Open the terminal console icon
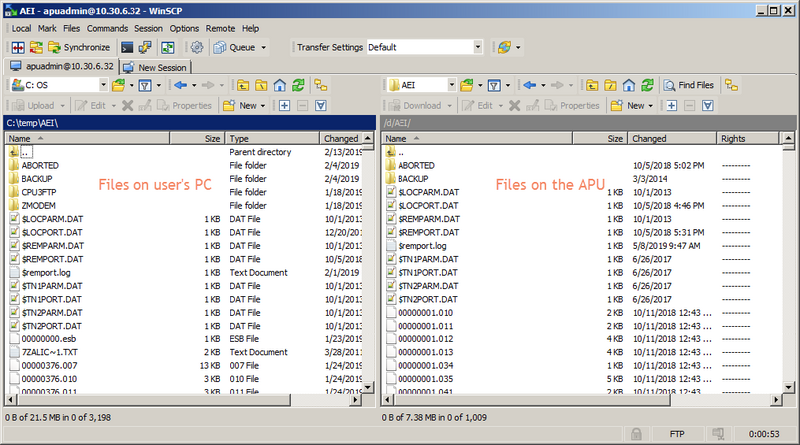Image resolution: width=800 pixels, height=445 pixels. (127, 47)
